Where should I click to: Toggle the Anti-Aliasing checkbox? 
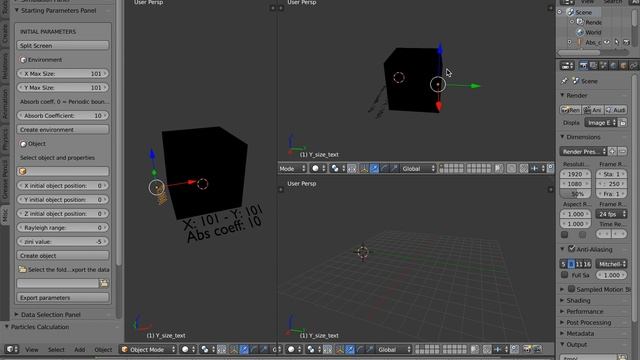point(571,248)
